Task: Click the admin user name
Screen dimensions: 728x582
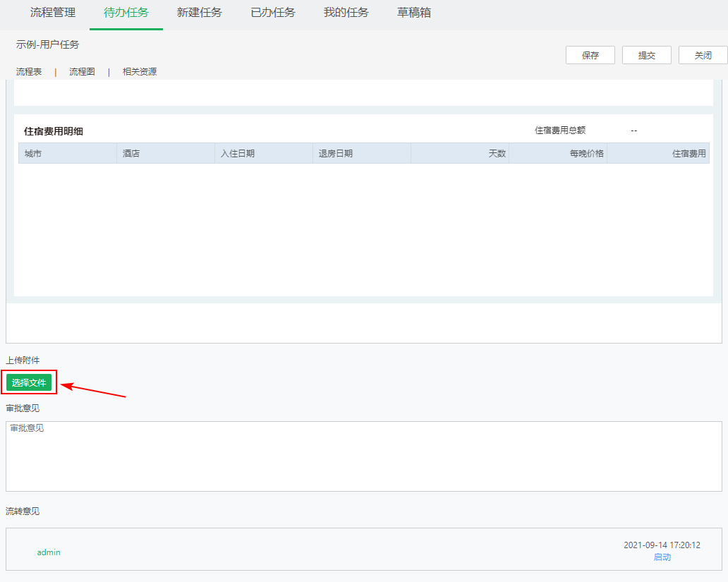Action: click(x=49, y=552)
